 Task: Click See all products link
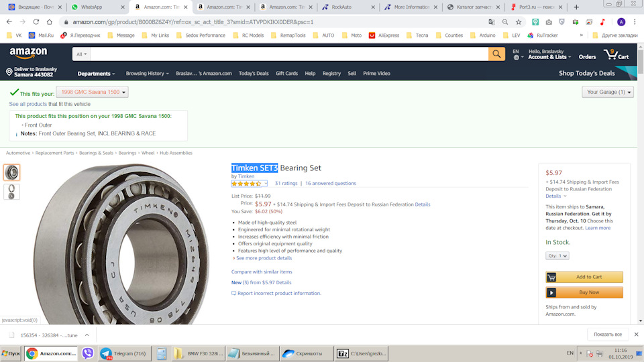(28, 105)
